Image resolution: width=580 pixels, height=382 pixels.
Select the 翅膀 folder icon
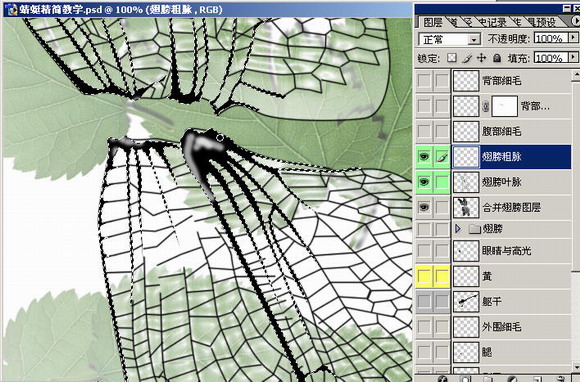(474, 229)
